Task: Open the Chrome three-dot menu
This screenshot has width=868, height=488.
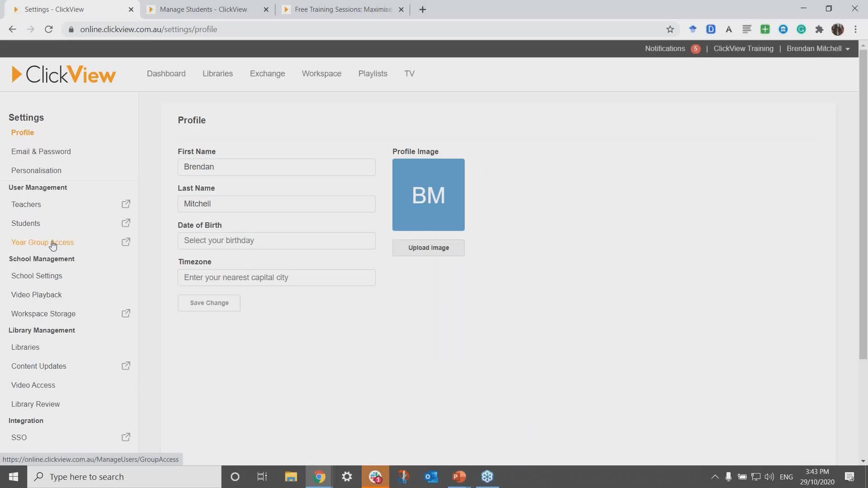Action: [x=855, y=29]
